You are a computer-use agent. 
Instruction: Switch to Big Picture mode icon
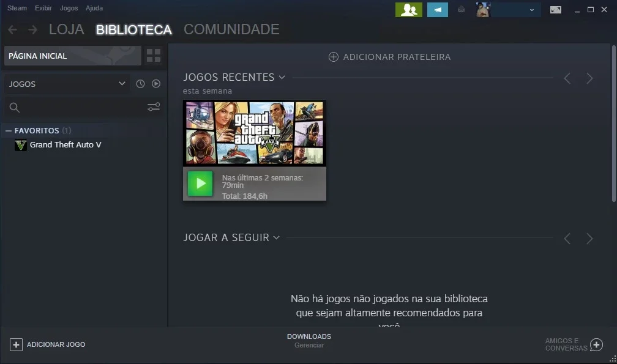pos(556,10)
